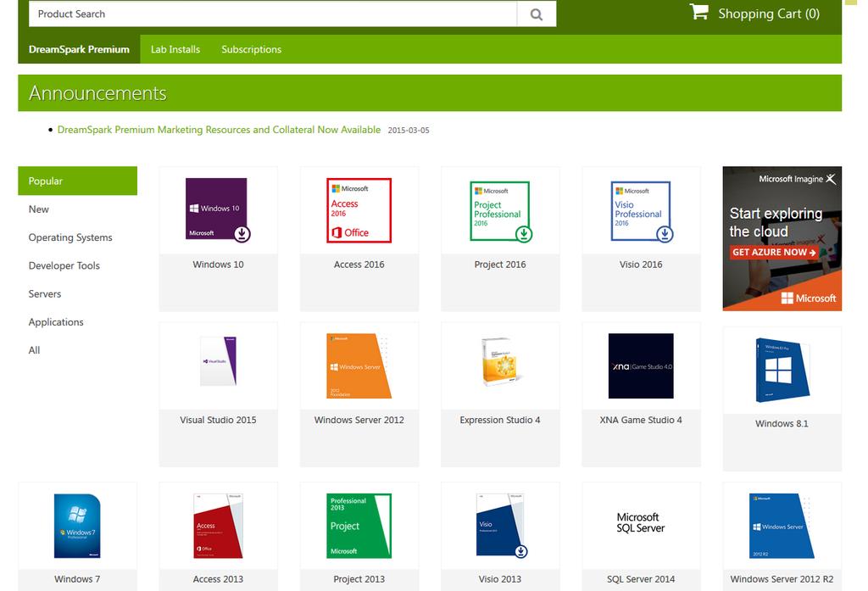Image resolution: width=868 pixels, height=591 pixels.
Task: Open the Windows Server 2012 box image
Action: [x=359, y=365]
